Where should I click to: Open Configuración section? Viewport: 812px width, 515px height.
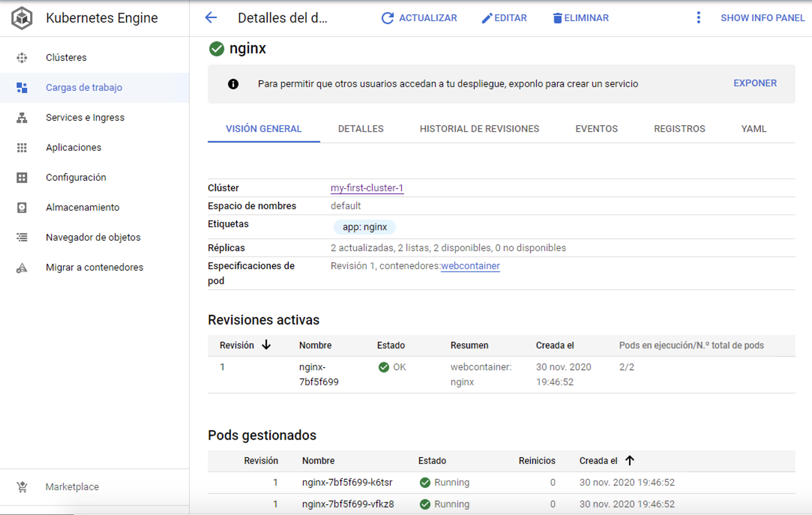tap(94, 178)
